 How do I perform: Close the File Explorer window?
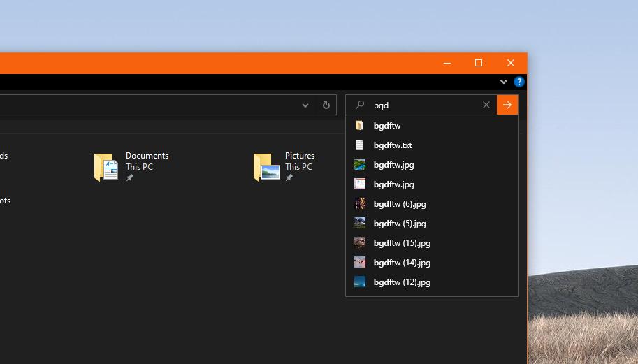(511, 63)
